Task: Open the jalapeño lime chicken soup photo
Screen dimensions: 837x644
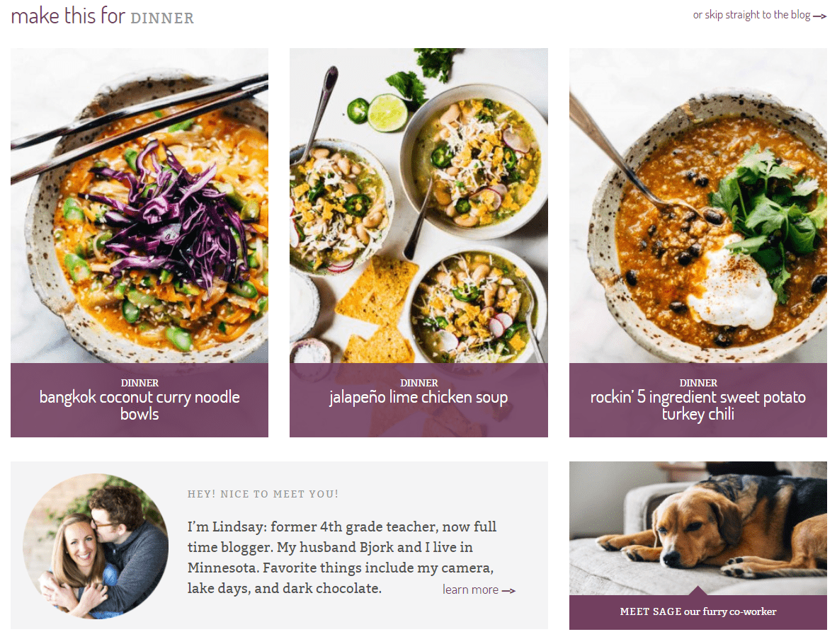Action: tap(418, 206)
